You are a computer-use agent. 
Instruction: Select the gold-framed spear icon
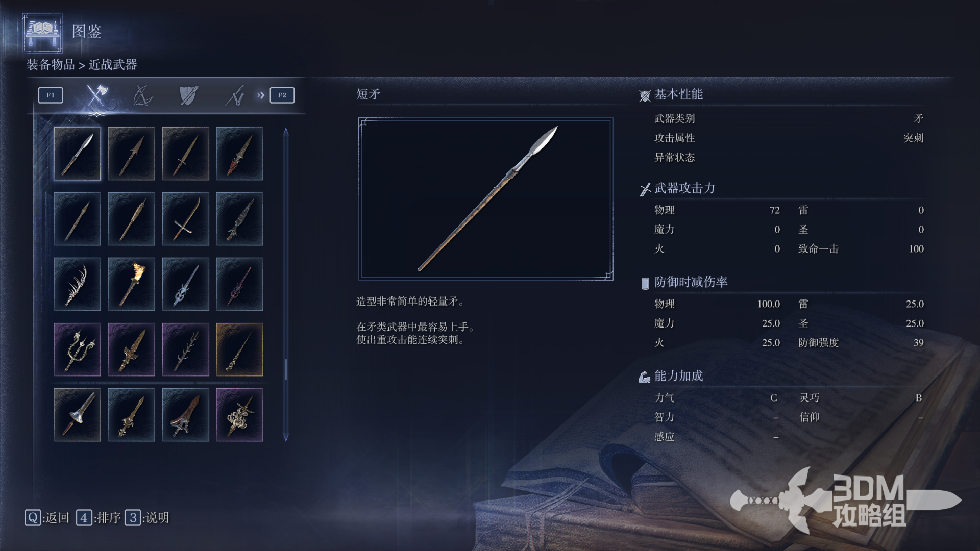[239, 349]
